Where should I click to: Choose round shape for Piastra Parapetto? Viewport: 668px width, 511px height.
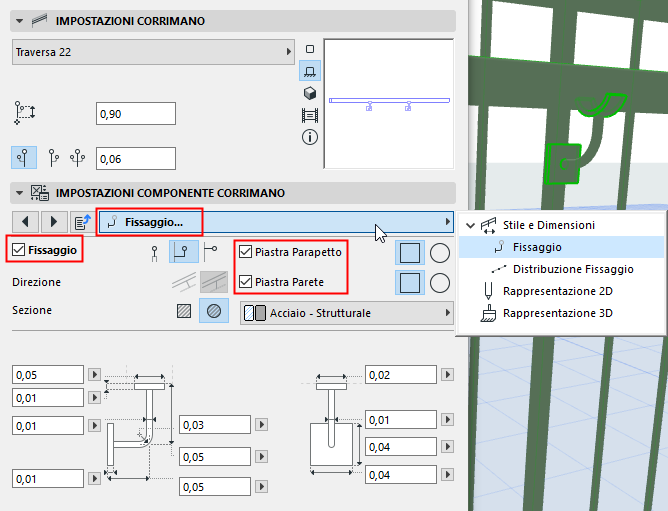[x=440, y=253]
